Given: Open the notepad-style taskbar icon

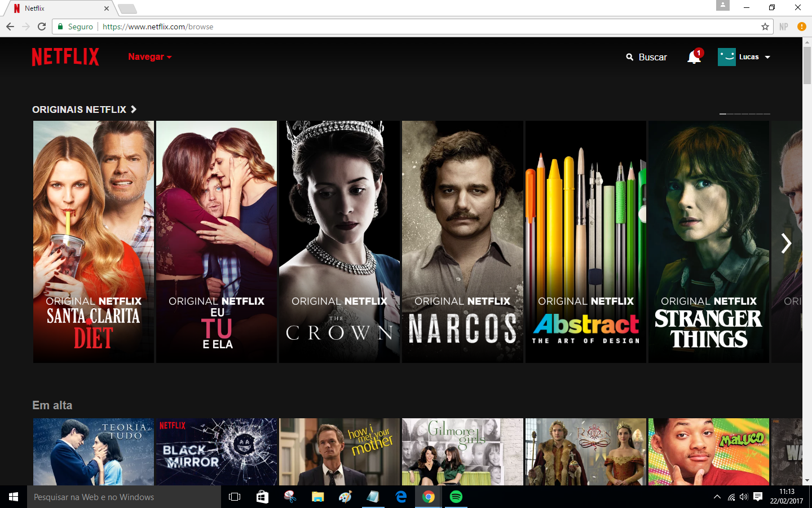Looking at the screenshot, I should point(373,497).
